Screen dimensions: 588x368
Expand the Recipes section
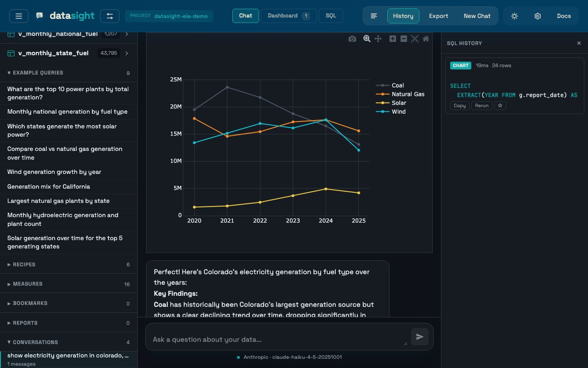(x=24, y=264)
